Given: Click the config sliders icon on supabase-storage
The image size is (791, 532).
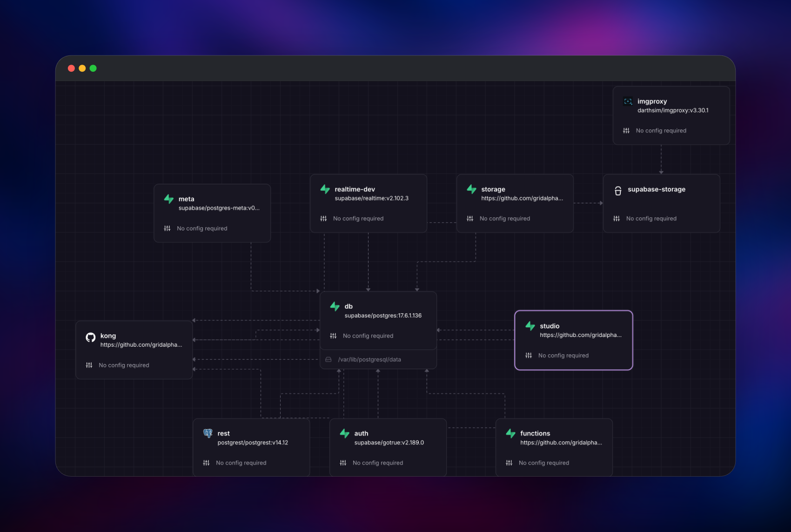Looking at the screenshot, I should (617, 219).
